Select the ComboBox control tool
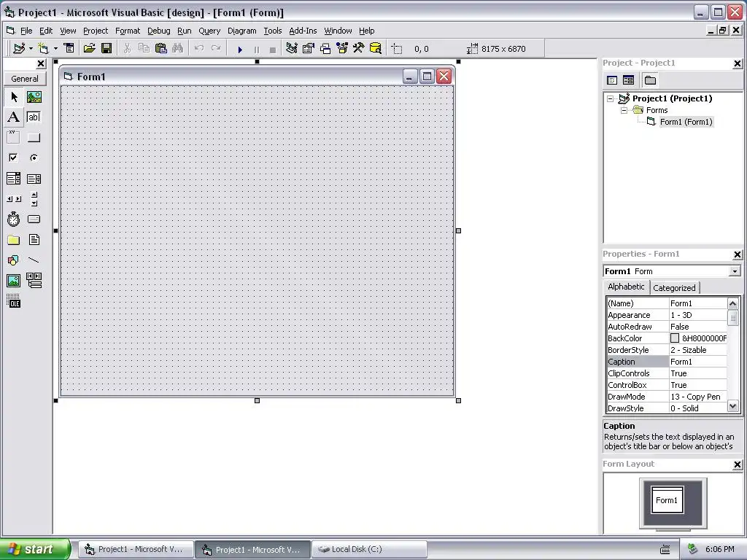The image size is (747, 560). (x=14, y=179)
